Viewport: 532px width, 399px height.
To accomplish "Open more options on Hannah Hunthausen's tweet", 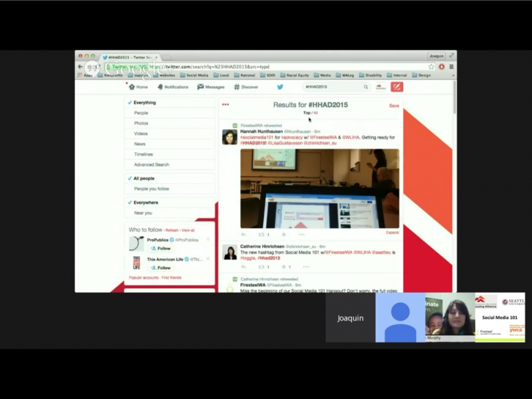I will pyautogui.click(x=301, y=234).
